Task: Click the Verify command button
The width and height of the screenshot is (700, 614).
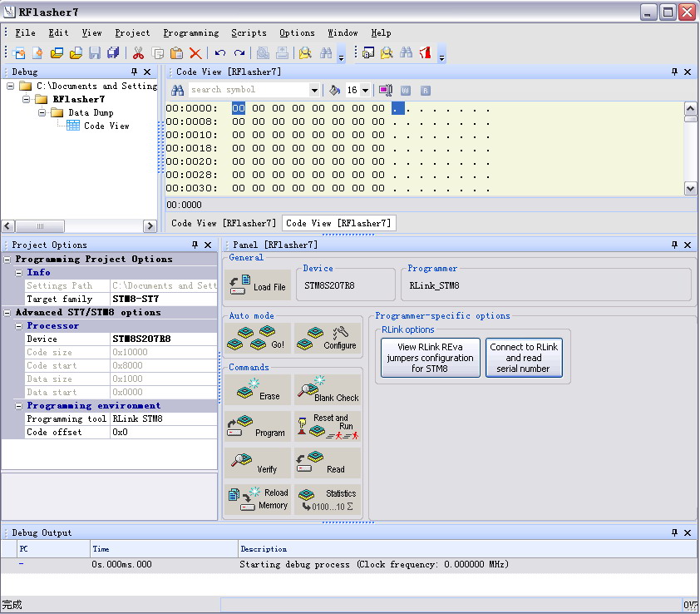Action: 258,463
